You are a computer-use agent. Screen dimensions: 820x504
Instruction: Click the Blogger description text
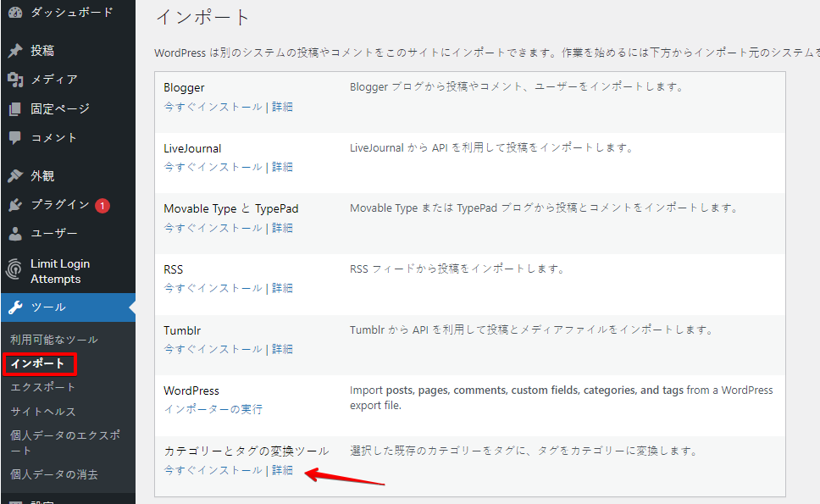point(518,86)
